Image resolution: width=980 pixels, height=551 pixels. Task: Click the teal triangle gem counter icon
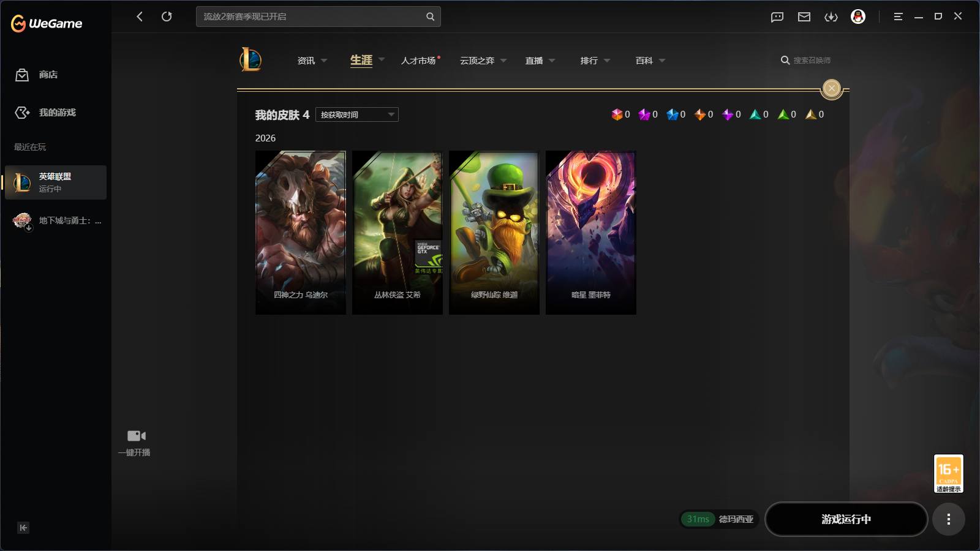pos(755,114)
